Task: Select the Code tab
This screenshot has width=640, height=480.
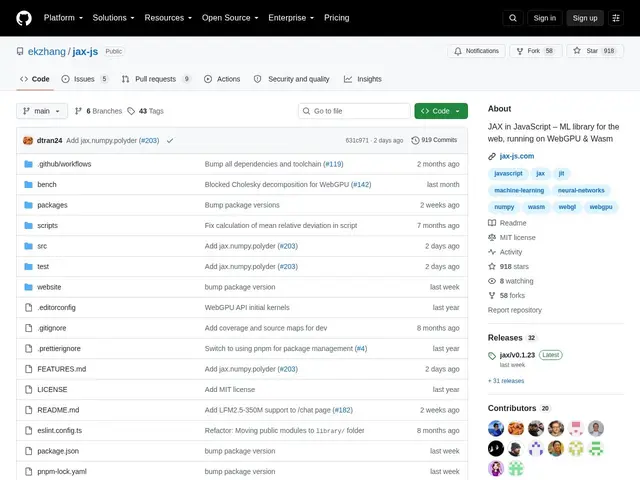Action: coord(35,79)
